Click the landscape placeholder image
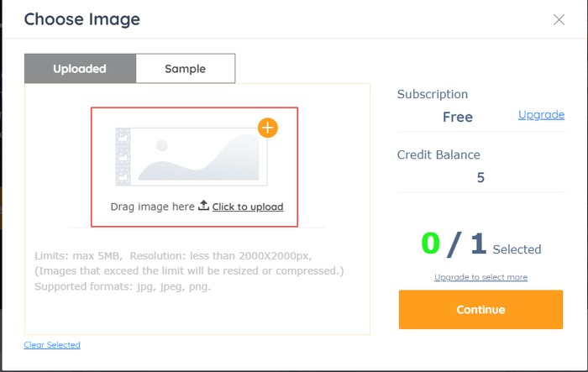588x372 pixels. 199,157
